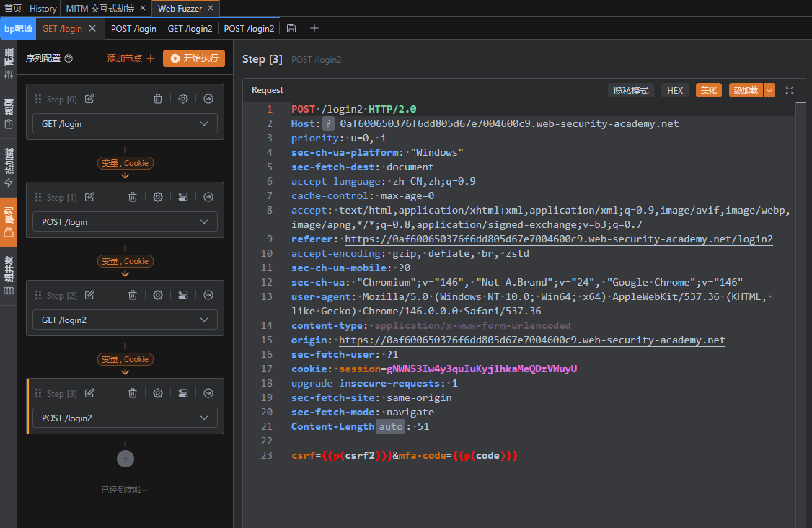Toggle the switch icon on Step [1]
812x528 pixels.
[183, 197]
